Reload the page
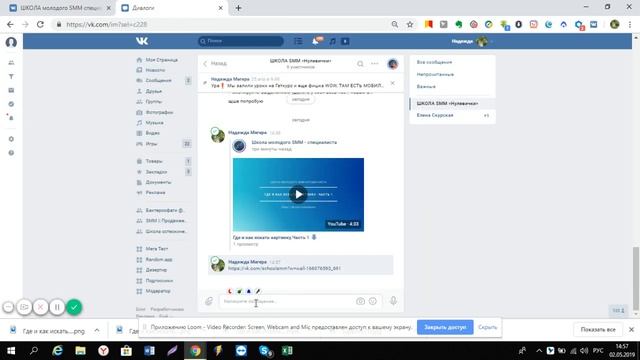 click(x=40, y=24)
